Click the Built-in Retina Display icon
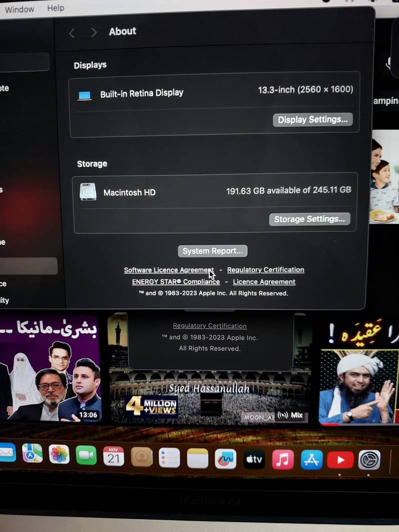This screenshot has height=532, width=399. (84, 96)
